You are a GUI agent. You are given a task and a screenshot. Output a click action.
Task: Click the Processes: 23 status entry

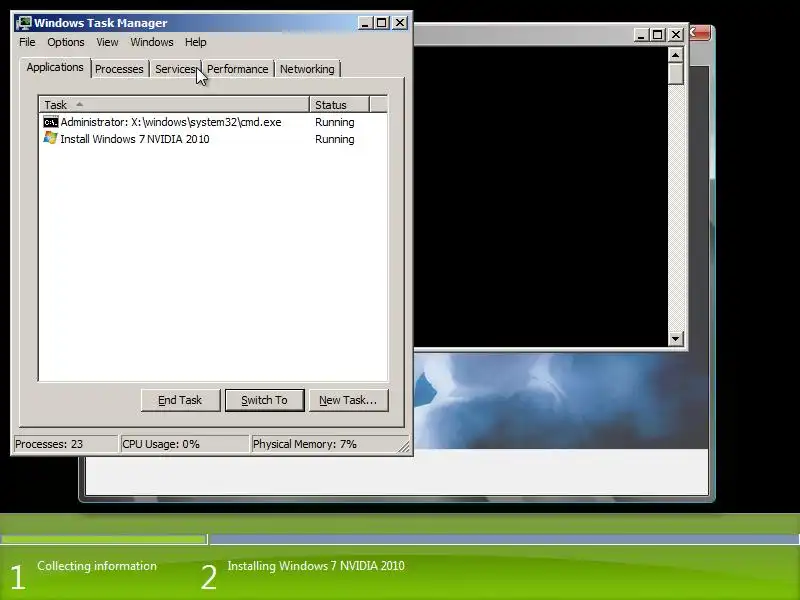[66, 444]
